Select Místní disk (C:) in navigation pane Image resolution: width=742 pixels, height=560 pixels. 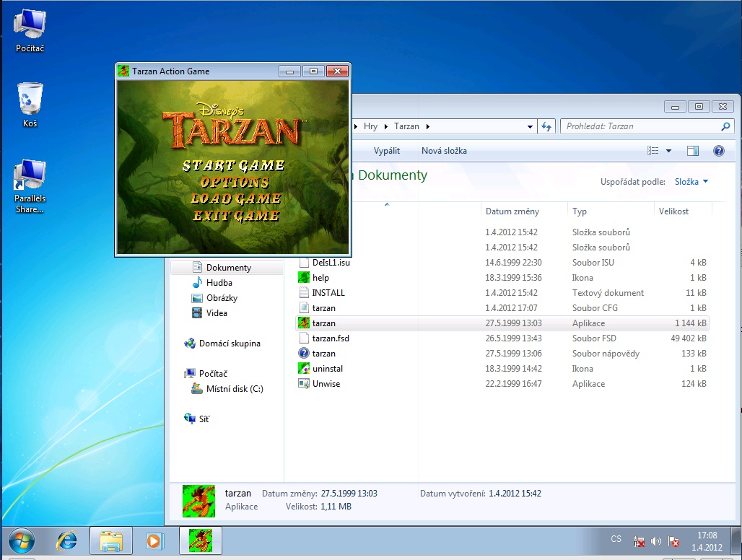click(x=234, y=389)
